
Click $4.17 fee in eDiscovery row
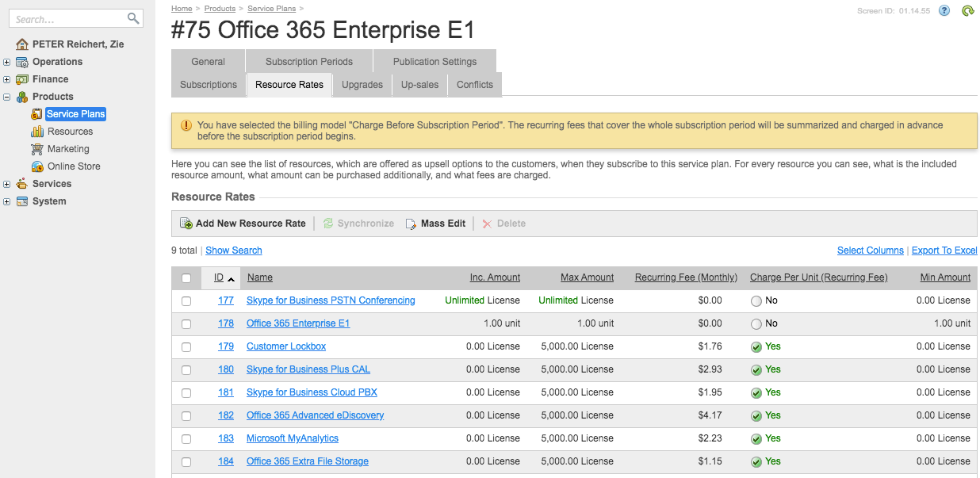pos(710,415)
